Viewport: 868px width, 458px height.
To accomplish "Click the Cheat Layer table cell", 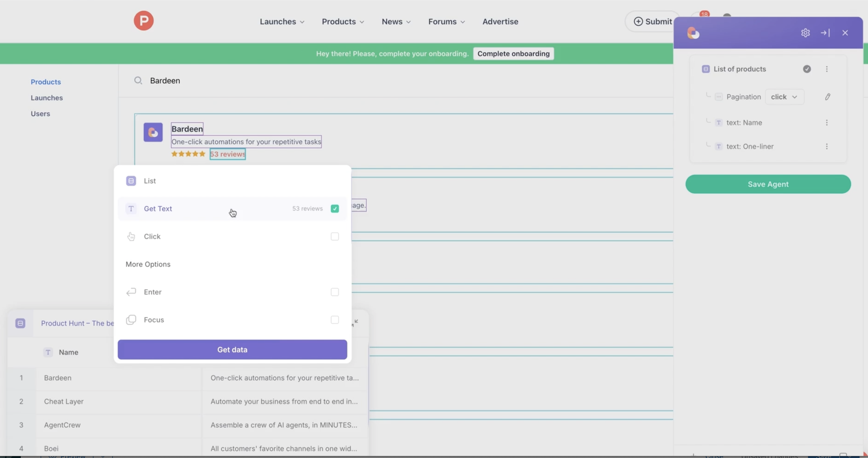I will pyautogui.click(x=119, y=402).
